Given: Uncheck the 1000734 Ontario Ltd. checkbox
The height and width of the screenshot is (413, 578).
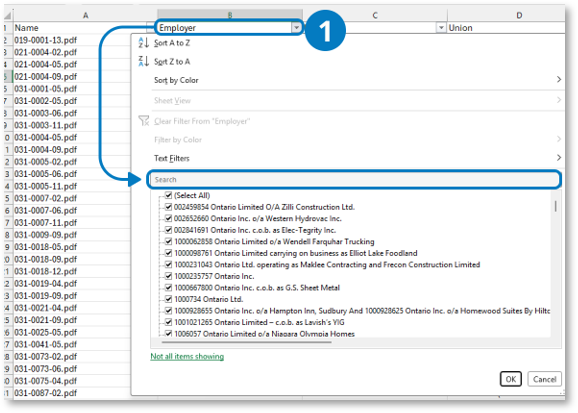Looking at the screenshot, I should [x=168, y=299].
